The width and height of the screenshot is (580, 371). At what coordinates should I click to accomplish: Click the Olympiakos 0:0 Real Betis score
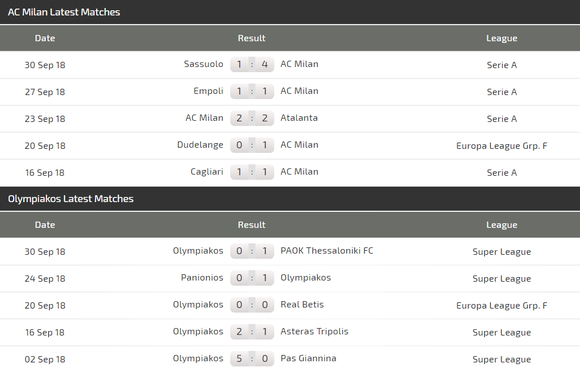pyautogui.click(x=252, y=305)
